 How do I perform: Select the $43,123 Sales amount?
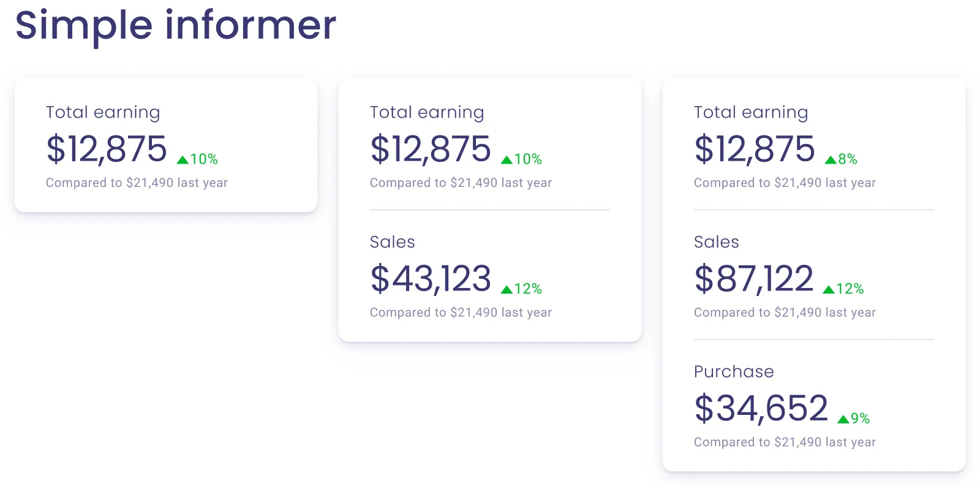tap(431, 278)
